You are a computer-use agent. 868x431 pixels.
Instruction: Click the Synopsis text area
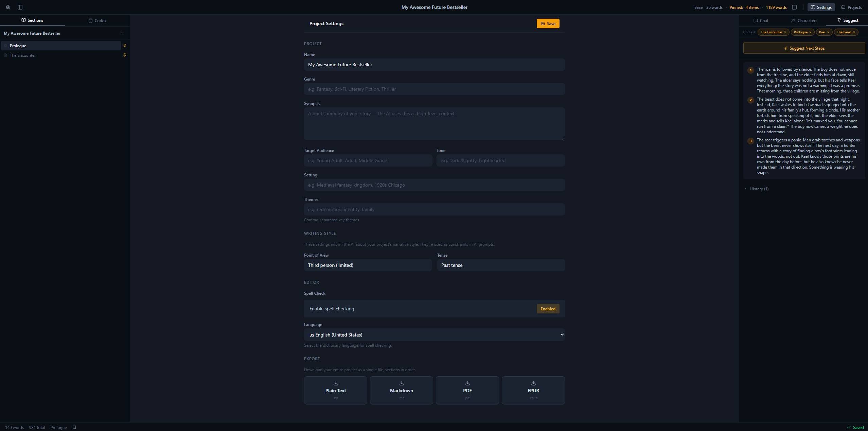pos(434,124)
